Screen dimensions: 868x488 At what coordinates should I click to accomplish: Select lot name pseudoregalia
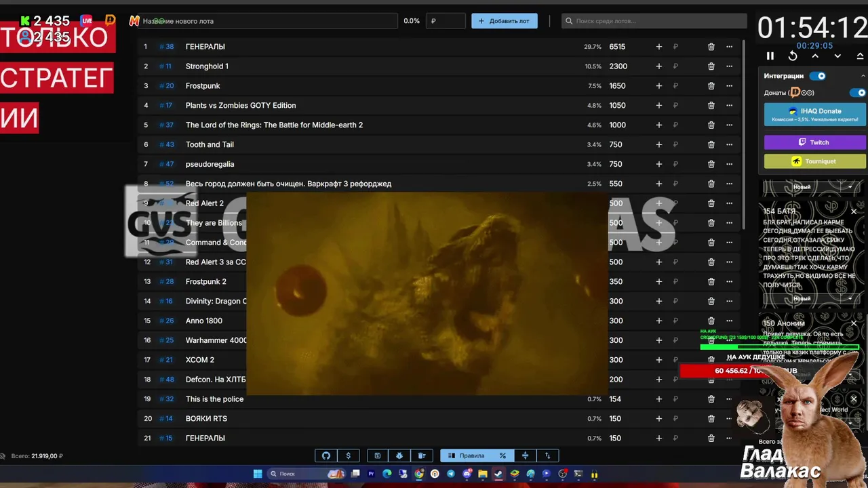click(210, 164)
